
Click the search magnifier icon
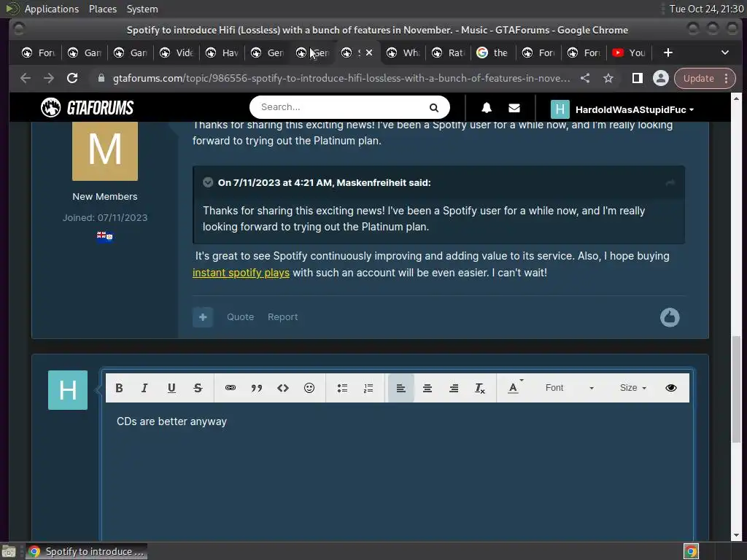(433, 108)
